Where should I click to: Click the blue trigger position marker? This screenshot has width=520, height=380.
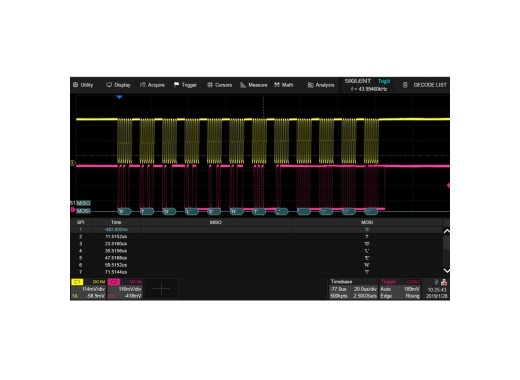[x=119, y=97]
